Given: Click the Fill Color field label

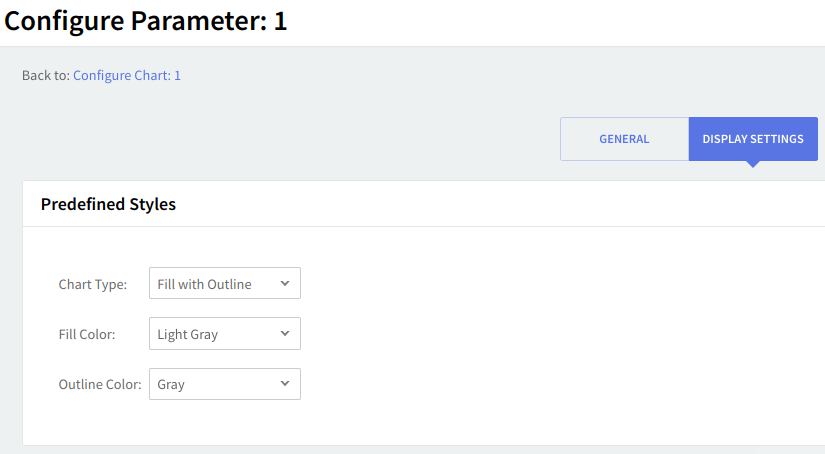Looking at the screenshot, I should point(87,334).
